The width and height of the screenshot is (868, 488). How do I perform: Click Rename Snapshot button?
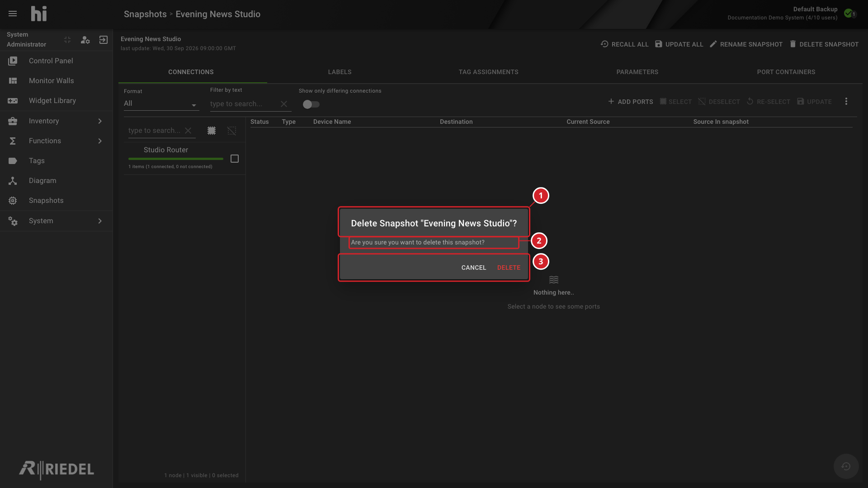(746, 44)
